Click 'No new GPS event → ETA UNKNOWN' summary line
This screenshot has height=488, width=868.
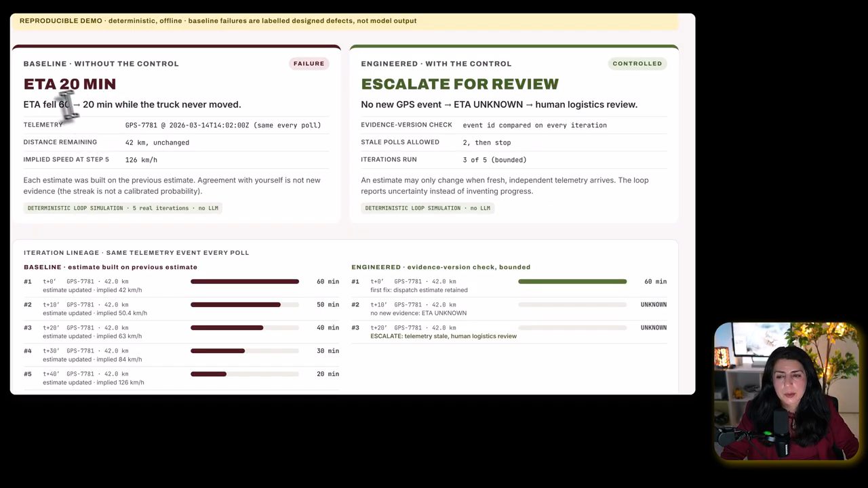point(499,104)
